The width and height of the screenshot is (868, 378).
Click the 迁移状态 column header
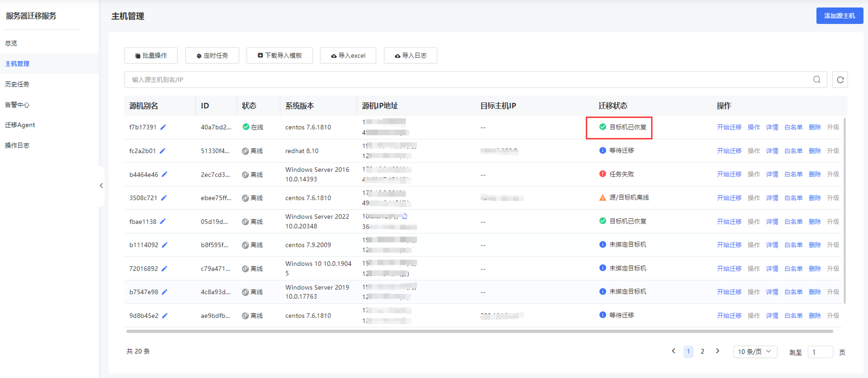[612, 106]
